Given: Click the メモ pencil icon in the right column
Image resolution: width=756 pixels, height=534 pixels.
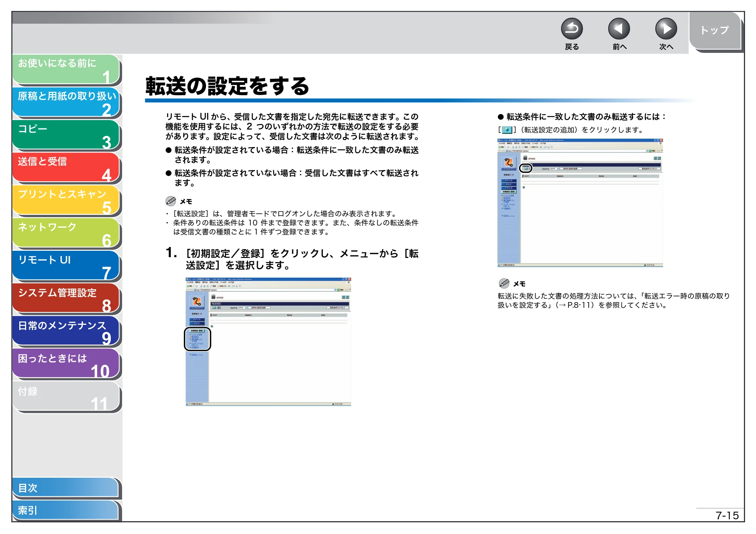Looking at the screenshot, I should coord(504,283).
